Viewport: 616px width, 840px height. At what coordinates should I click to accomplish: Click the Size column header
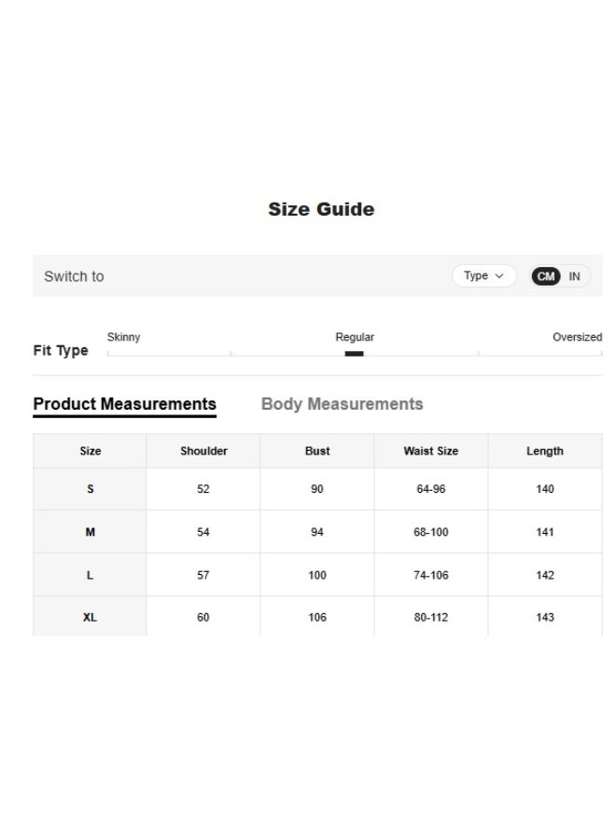coord(91,451)
